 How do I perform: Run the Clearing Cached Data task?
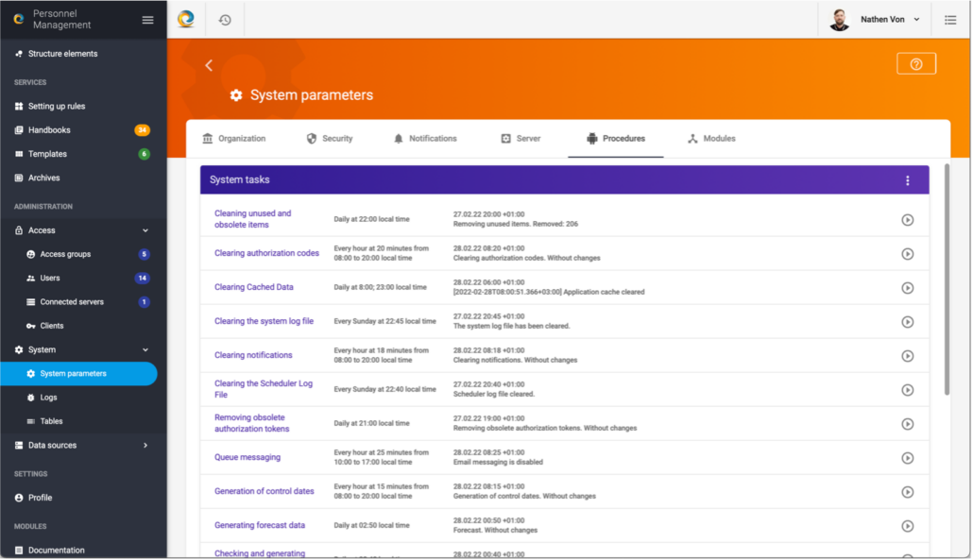click(x=907, y=288)
